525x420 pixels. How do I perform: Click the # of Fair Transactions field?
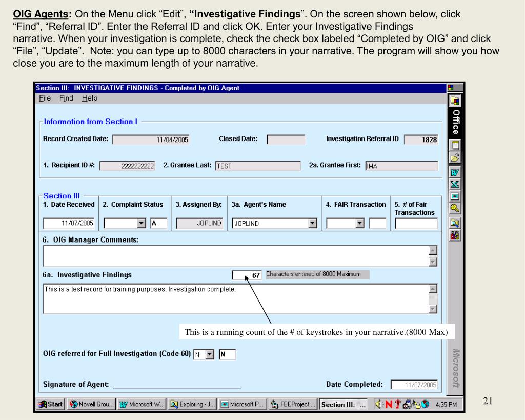click(416, 224)
